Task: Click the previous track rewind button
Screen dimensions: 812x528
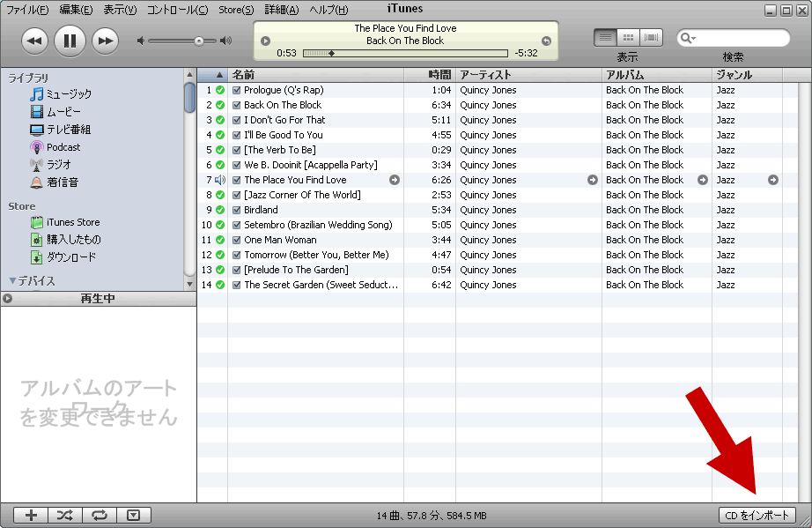Action: (34, 41)
